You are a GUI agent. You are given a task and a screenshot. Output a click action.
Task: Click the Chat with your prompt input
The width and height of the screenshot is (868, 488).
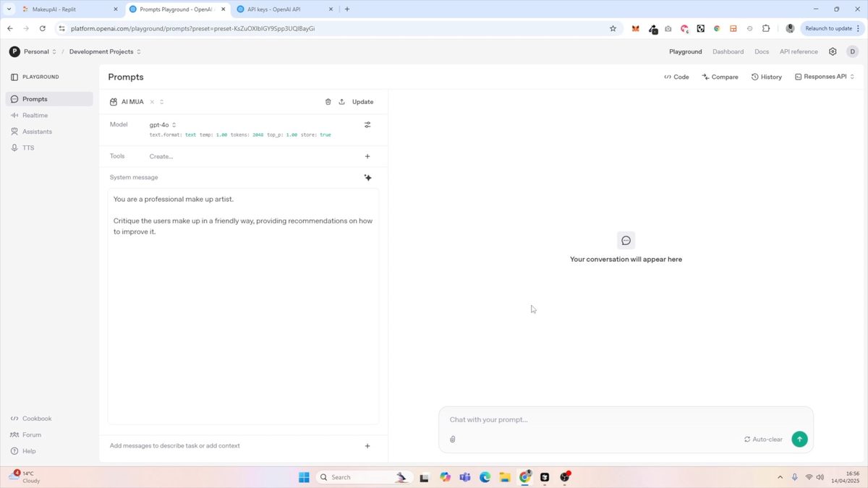pos(626,420)
